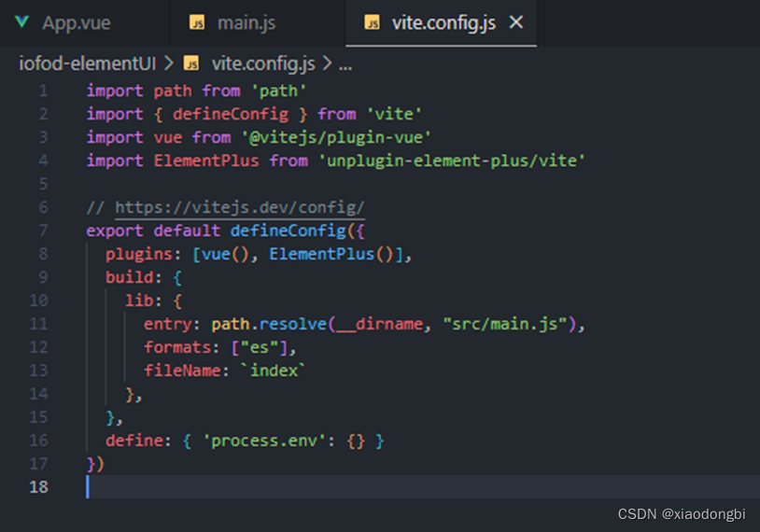This screenshot has width=760, height=532.
Task: Follow the https://vitejs.dev/config/ link
Action: point(239,207)
